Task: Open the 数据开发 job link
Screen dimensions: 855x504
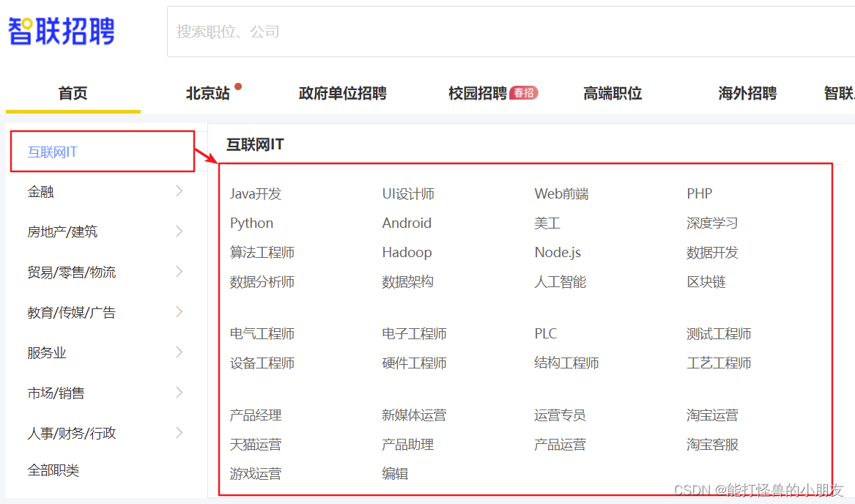Action: click(x=712, y=253)
